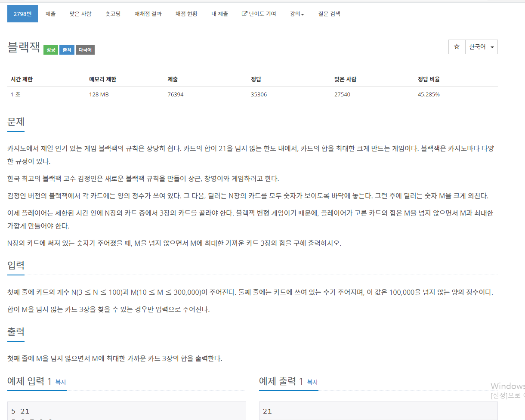Screen dimensions: 525x420
Task: Click the blue 출처 badge
Action: coord(67,50)
